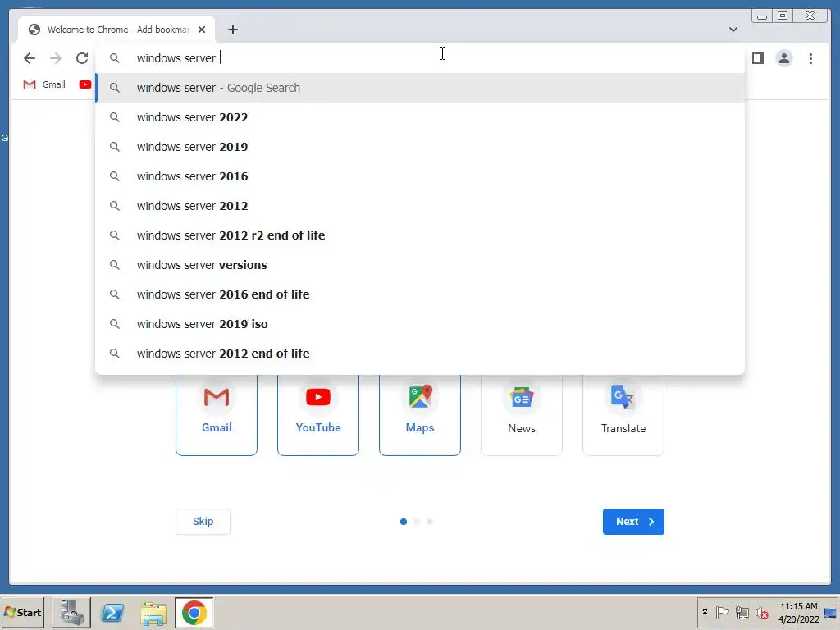Image resolution: width=840 pixels, height=630 pixels.
Task: Open the tab search dropdown chevron
Action: point(733,30)
